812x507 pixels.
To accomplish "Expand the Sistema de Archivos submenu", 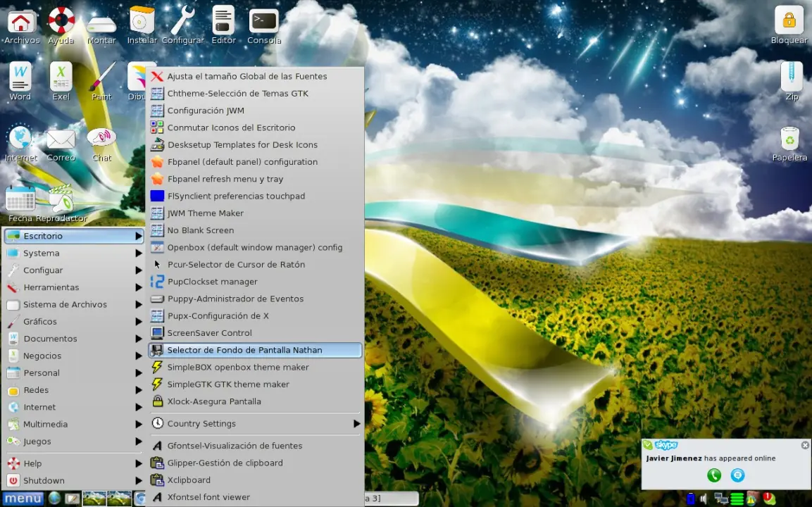I will pos(73,304).
